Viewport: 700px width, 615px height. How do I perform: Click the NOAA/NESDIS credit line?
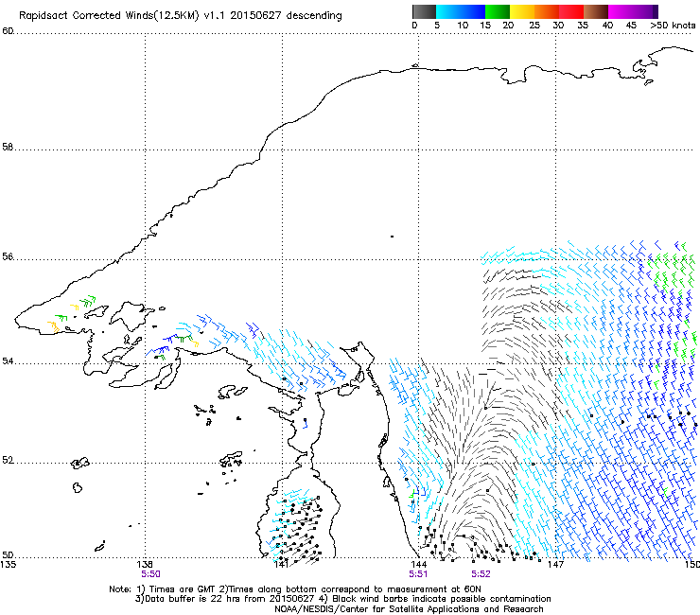[x=409, y=608]
